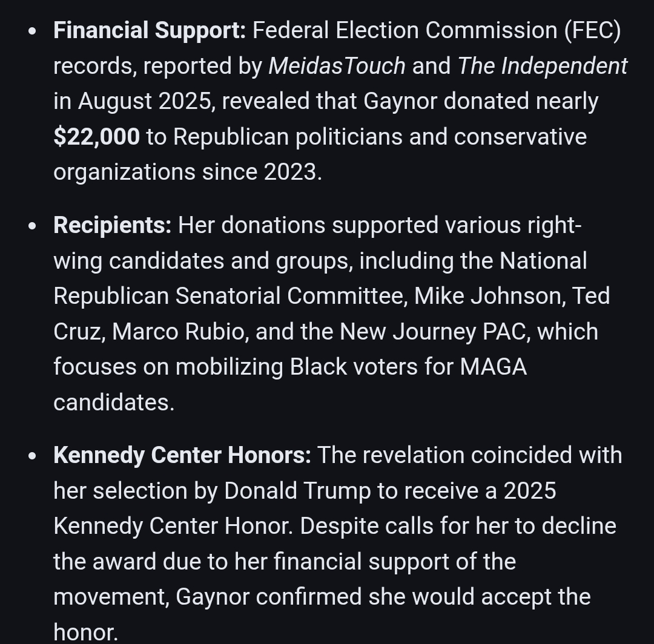Click the "Kennedy Center Honors:" bold heading

(x=182, y=455)
